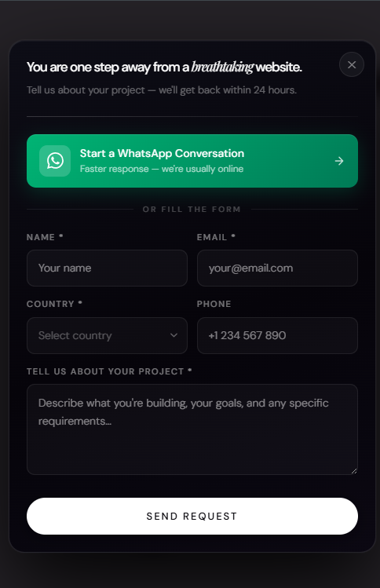The width and height of the screenshot is (380, 588).
Task: Submit with the Send Request button
Action: (x=192, y=517)
